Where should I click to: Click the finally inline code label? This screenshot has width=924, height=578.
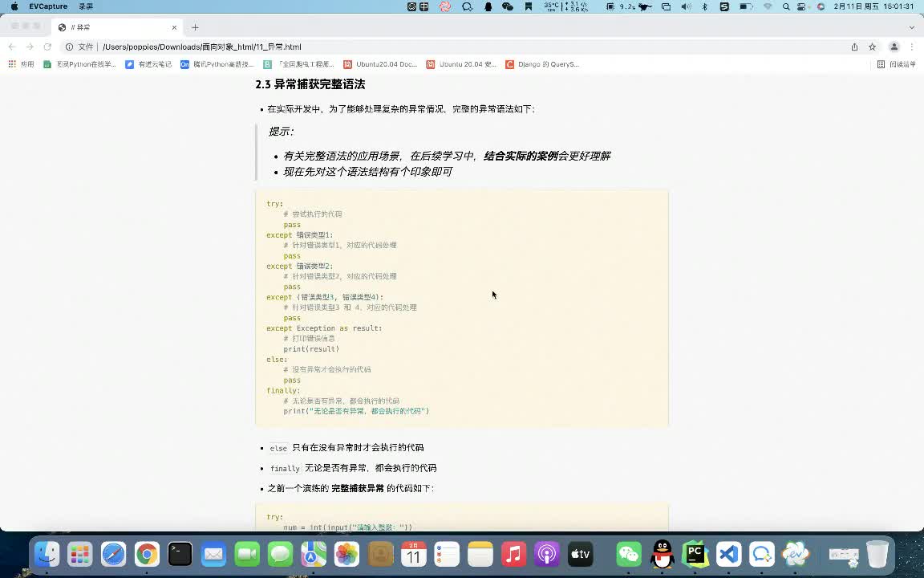[x=285, y=468]
